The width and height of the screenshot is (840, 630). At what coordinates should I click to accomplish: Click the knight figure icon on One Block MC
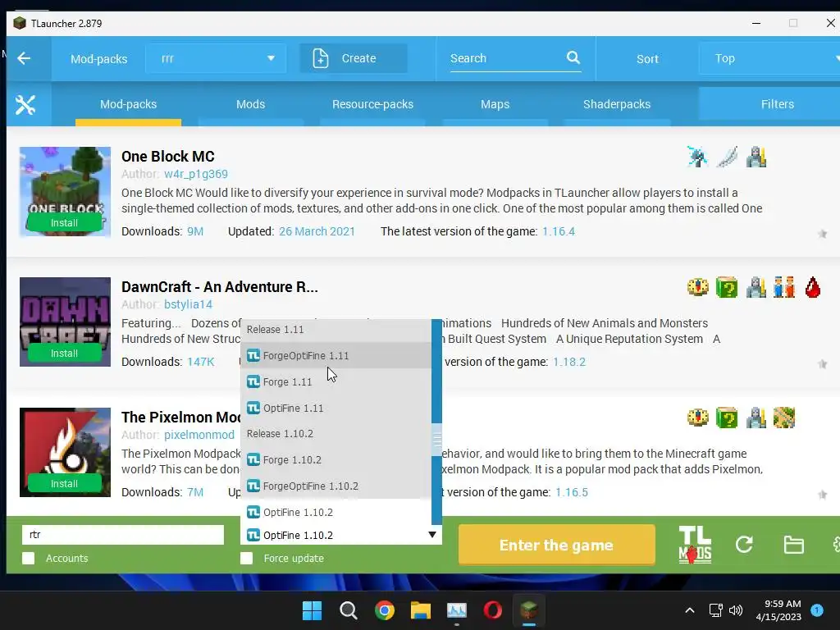[x=756, y=157]
